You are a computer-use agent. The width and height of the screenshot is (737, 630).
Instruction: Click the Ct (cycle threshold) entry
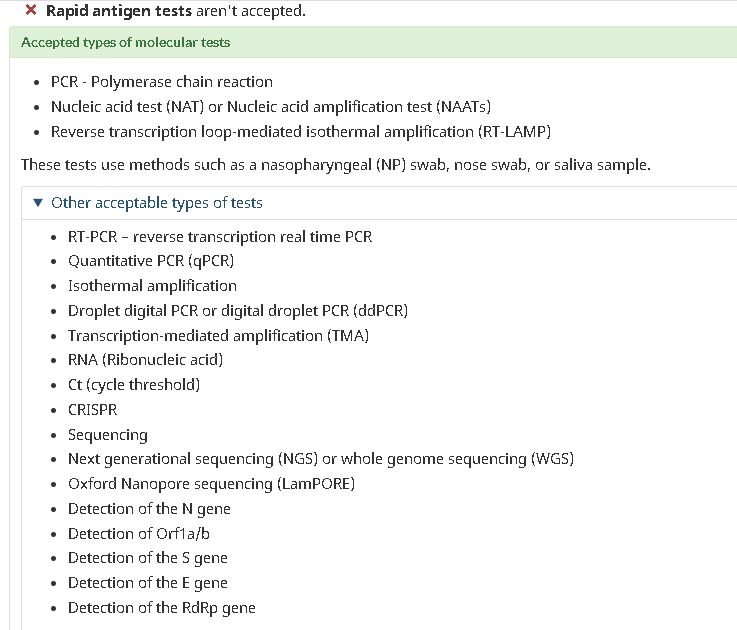point(134,385)
